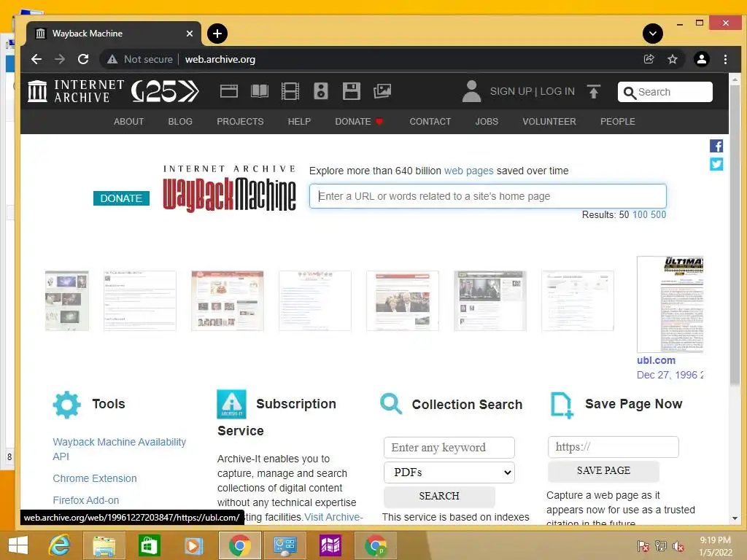Open the Chrome share page icon
The height and width of the screenshot is (560, 747).
pyautogui.click(x=649, y=59)
